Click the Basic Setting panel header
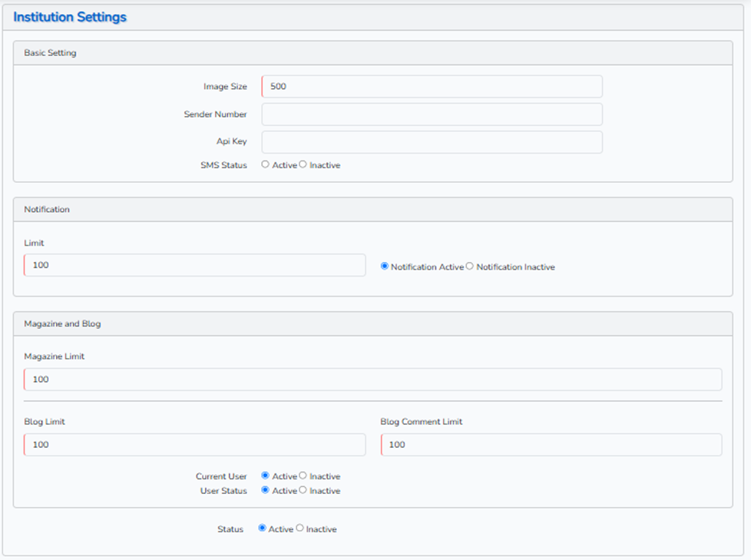Screen dimensions: 751x560 pos(373,53)
